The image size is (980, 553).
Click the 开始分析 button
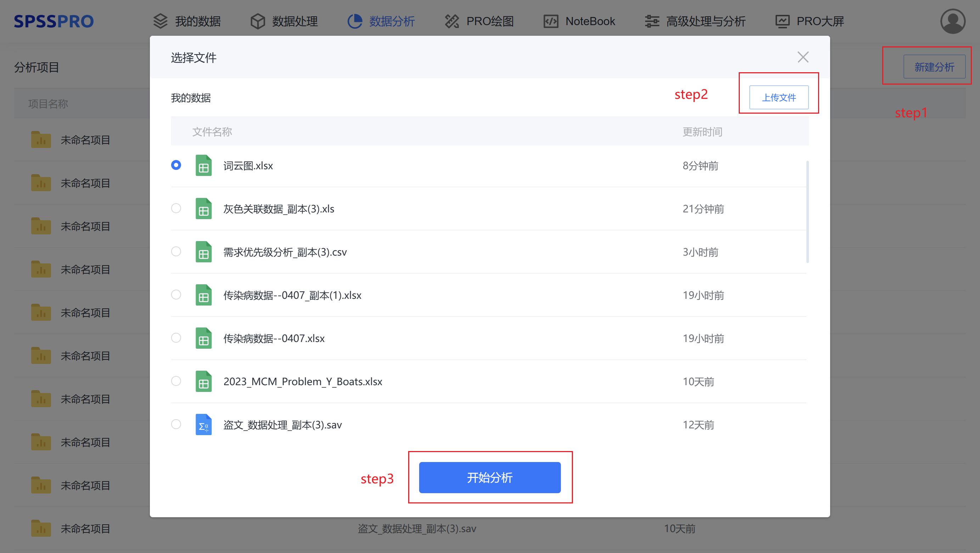[x=490, y=477]
